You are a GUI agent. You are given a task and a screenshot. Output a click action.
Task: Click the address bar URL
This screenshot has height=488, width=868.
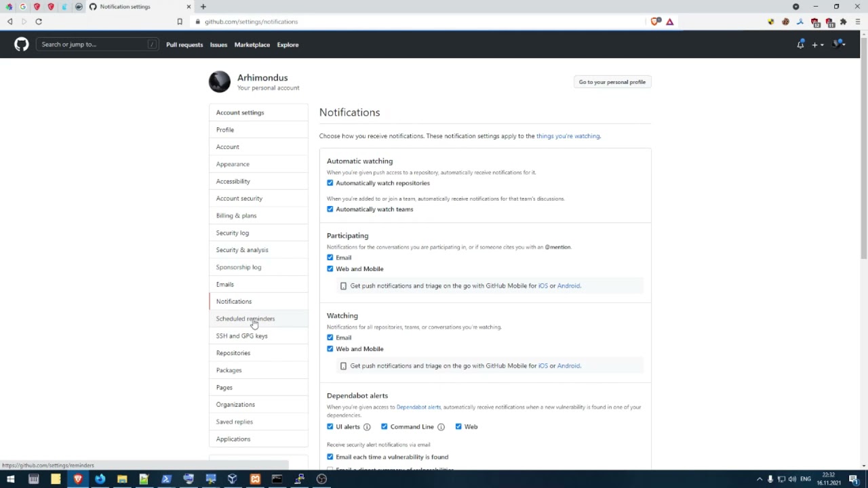click(251, 22)
